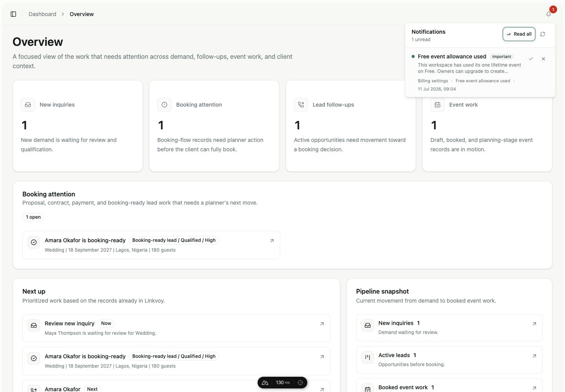The width and height of the screenshot is (565, 392).
Task: Go to Dashboard breadcrumb
Action: (x=42, y=14)
